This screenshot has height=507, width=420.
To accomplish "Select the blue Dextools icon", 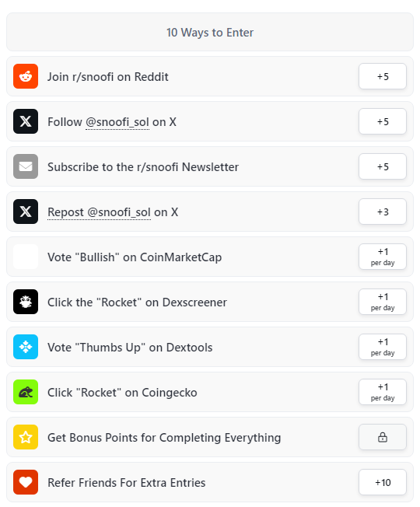I will click(26, 347).
